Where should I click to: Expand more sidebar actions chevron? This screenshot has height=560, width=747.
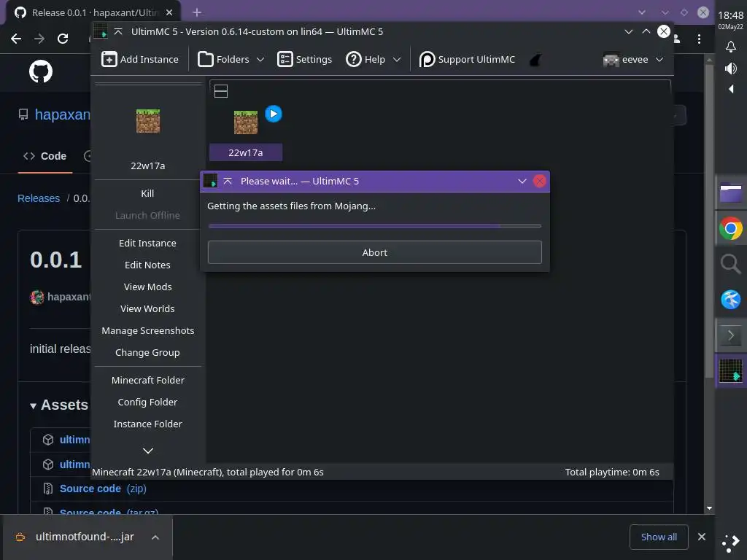148,451
